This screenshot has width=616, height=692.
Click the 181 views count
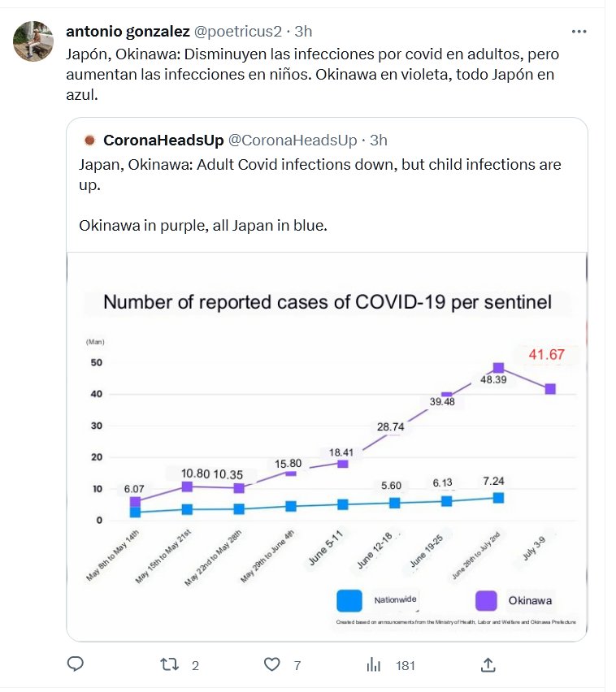tap(406, 665)
